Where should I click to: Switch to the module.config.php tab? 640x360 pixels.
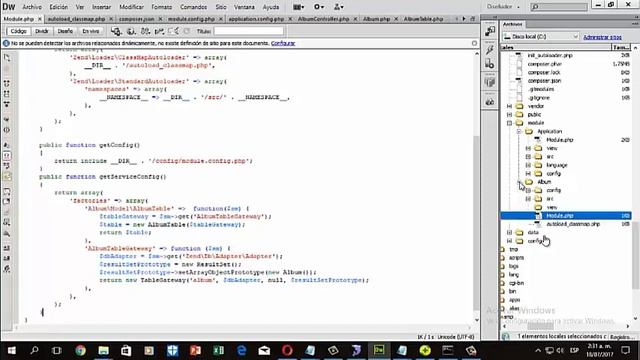191,19
